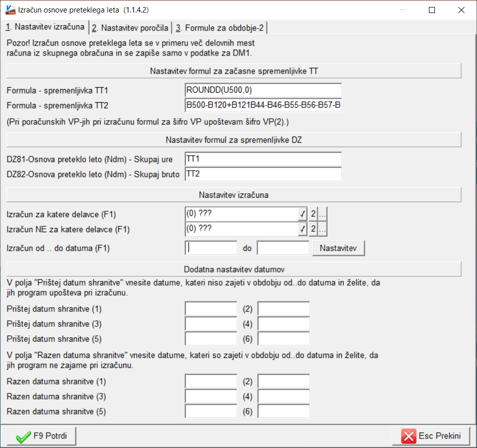
Task: Click the '2' button for Izračun za katere delavce
Action: [313, 214]
